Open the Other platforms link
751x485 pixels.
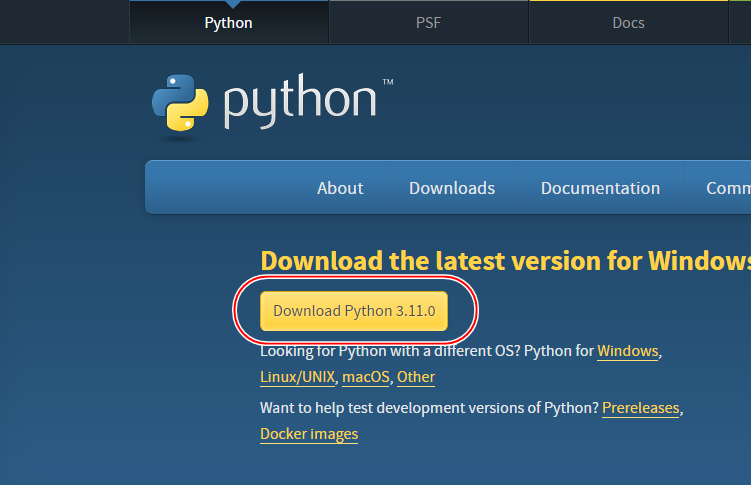(416, 377)
